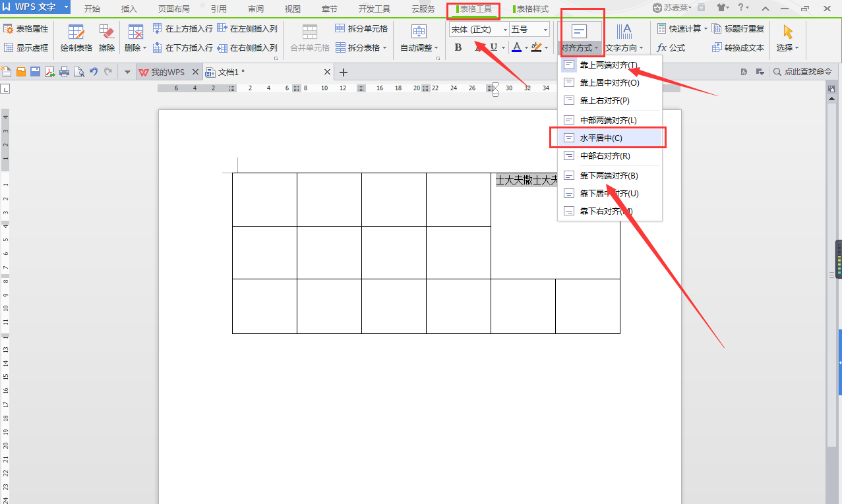
Task: Click the Export to PDF icon
Action: pos(50,72)
